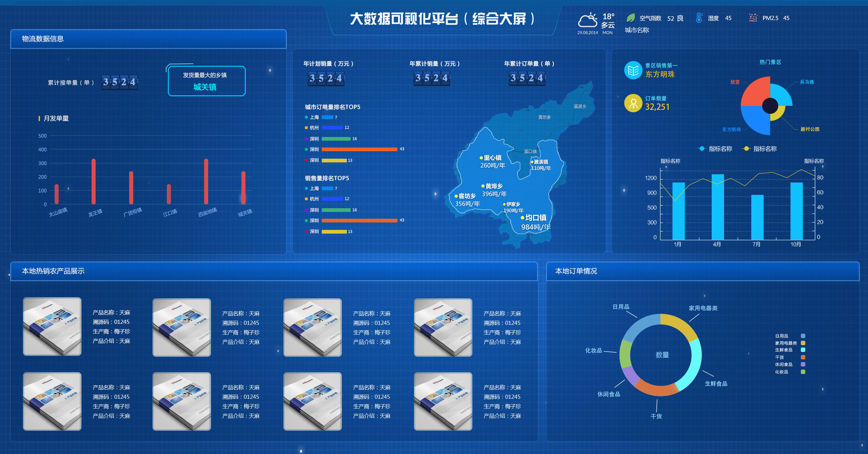868x454 pixels.
Task: Click the 龙王镇 red bar in chart
Action: click(x=94, y=181)
